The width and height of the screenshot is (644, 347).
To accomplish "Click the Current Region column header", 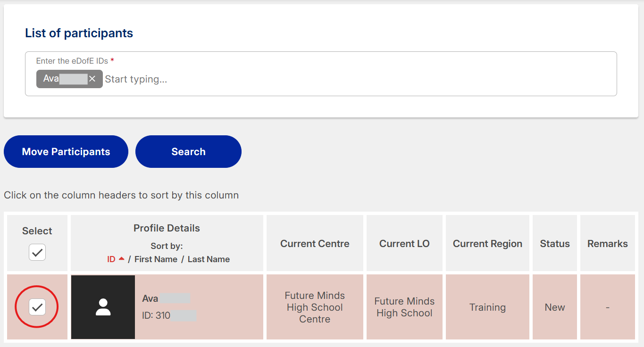I will pos(487,244).
